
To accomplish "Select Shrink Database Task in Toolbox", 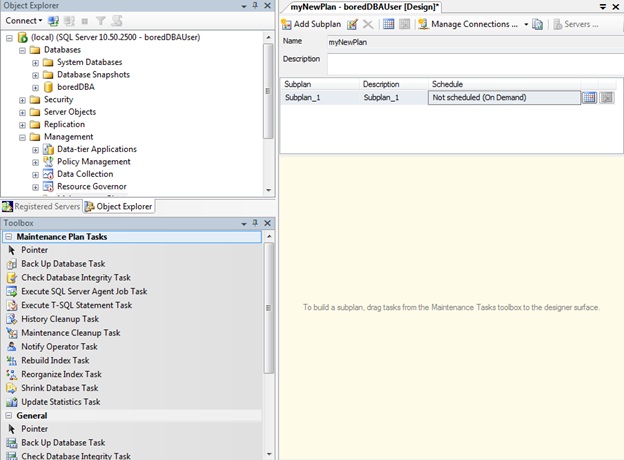I will click(x=59, y=388).
